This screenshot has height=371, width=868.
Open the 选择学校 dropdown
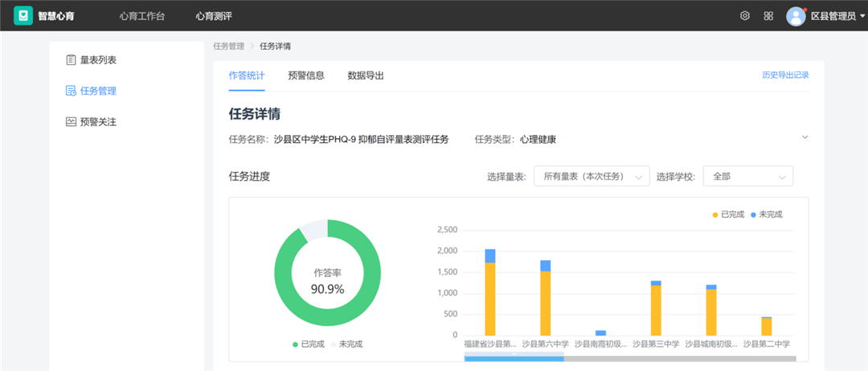pos(748,177)
